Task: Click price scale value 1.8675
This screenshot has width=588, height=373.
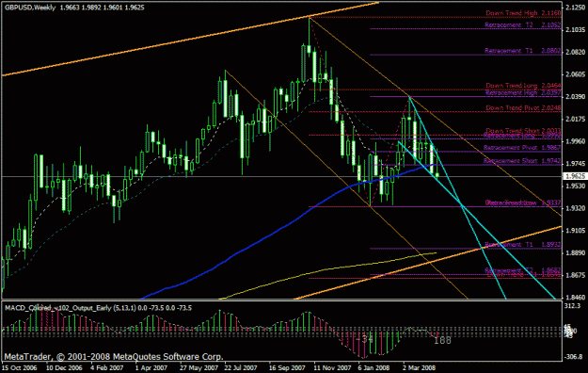Action: tap(576, 275)
